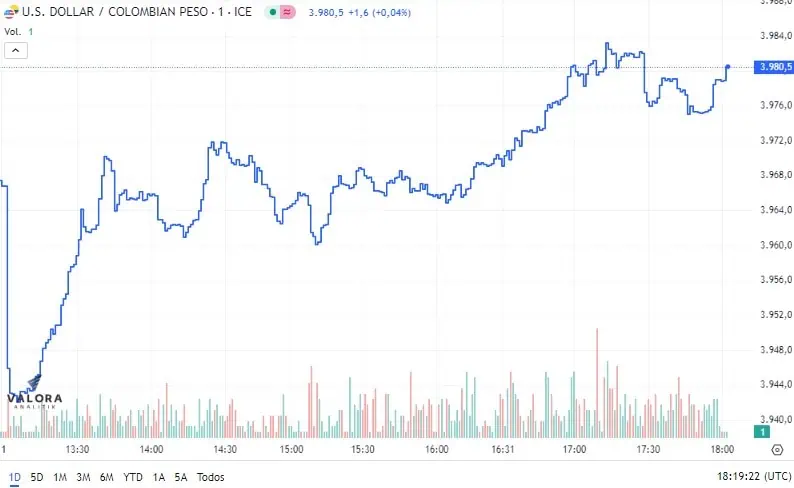Show all data with Todos
Image resolution: width=794 pixels, height=488 pixels.
pyautogui.click(x=211, y=477)
